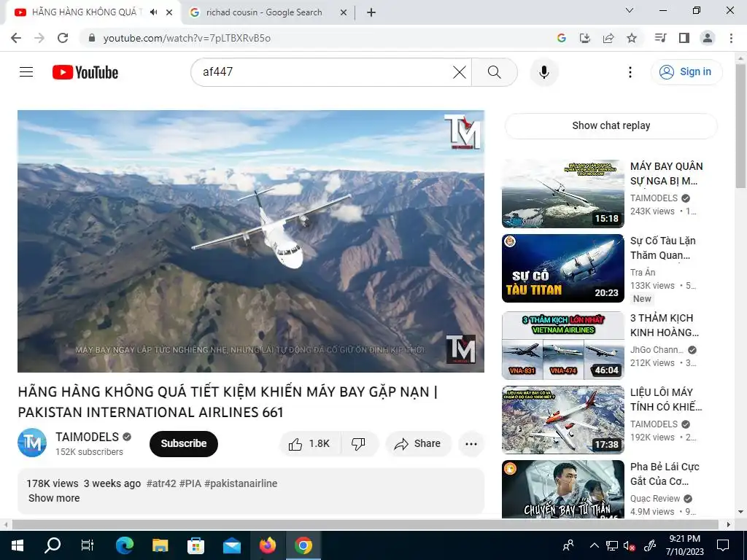Viewport: 747px width, 560px height.
Task: Click the horizontal scrollbar right arrow
Action: tap(728, 524)
